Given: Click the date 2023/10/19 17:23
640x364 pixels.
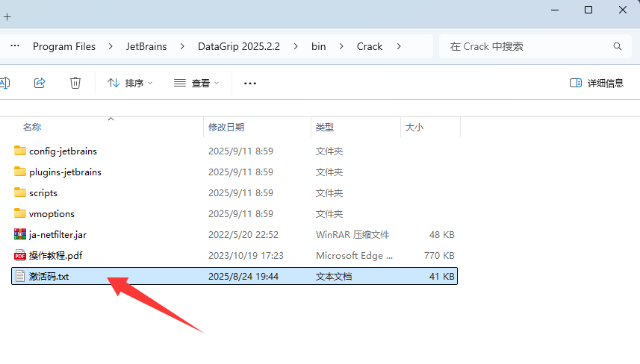Looking at the screenshot, I should coord(246,256).
